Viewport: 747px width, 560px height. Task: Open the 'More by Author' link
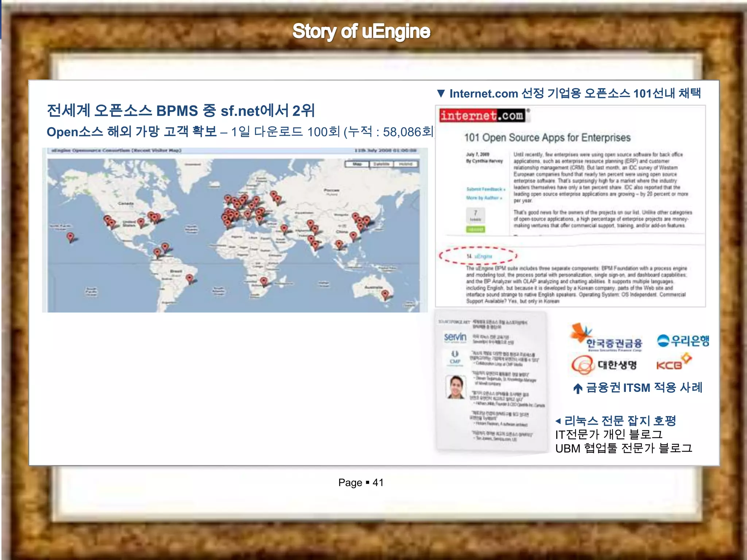click(484, 198)
